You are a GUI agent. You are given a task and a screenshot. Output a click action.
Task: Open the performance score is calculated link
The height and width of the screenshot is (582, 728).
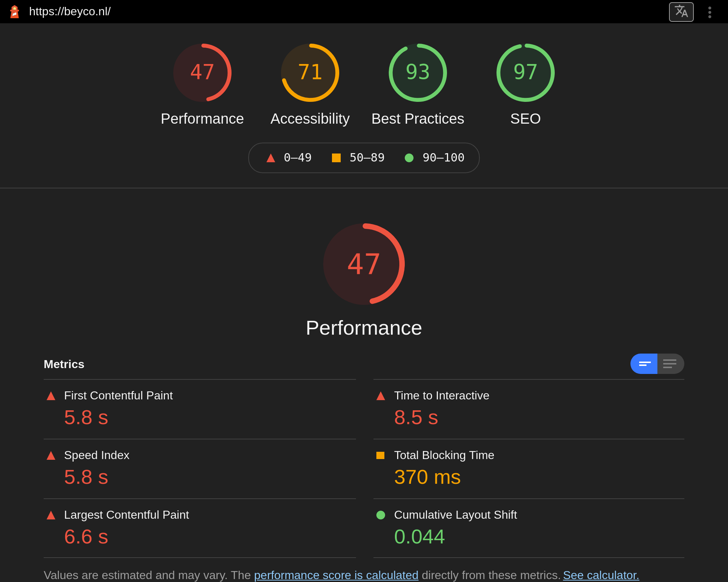click(336, 575)
